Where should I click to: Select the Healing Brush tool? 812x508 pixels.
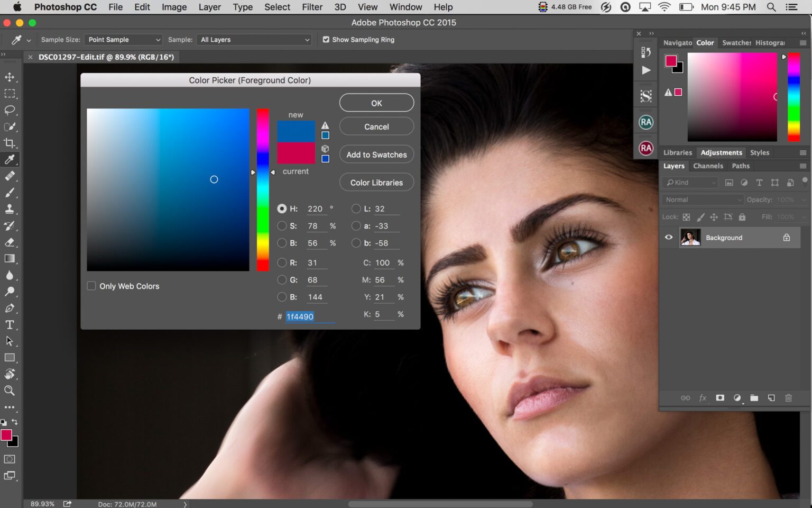pos(10,176)
